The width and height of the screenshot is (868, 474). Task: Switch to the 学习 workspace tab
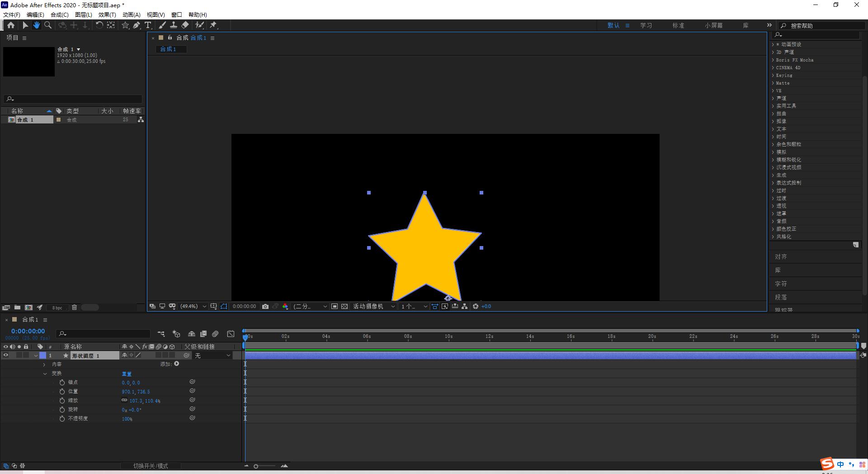click(646, 25)
